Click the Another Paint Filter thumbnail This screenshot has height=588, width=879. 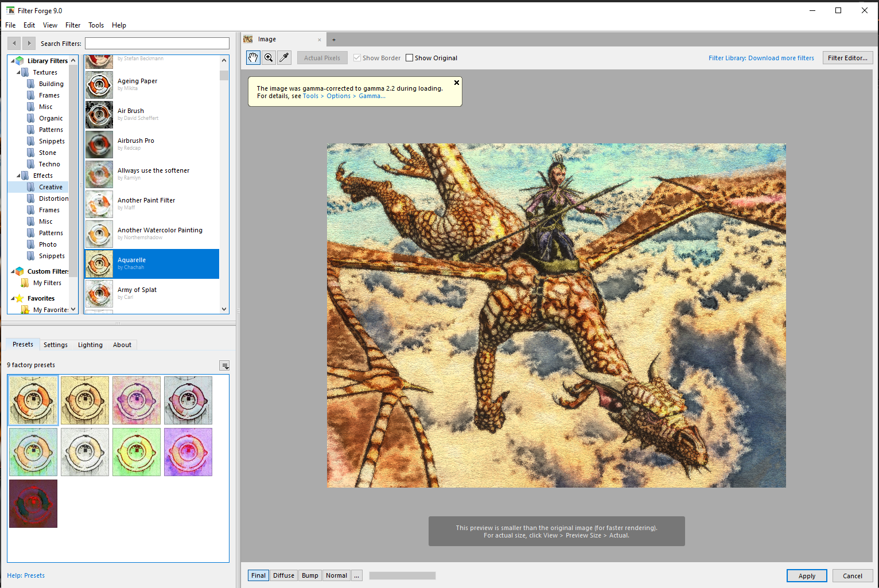click(99, 204)
